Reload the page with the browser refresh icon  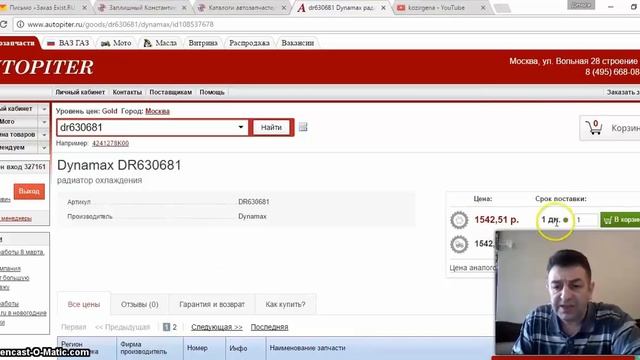click(x=3, y=24)
